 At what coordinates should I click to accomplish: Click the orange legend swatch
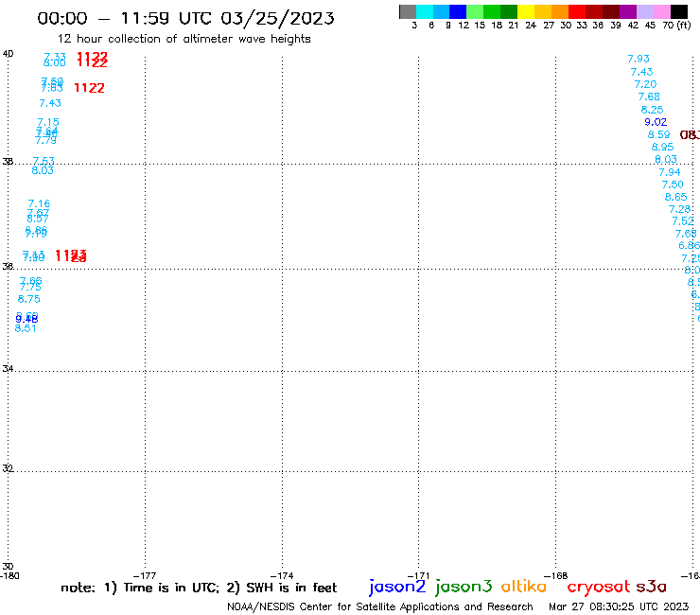pyautogui.click(x=560, y=11)
